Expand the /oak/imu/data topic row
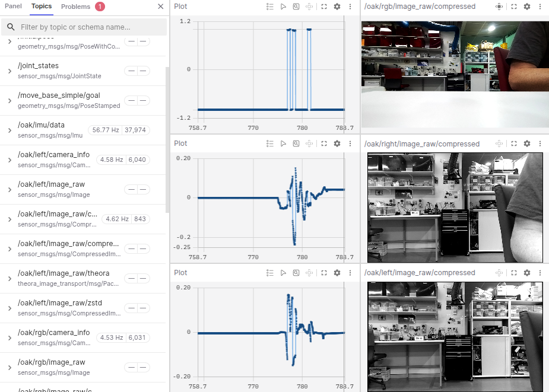Image resolution: width=549 pixels, height=392 pixels. 9,130
